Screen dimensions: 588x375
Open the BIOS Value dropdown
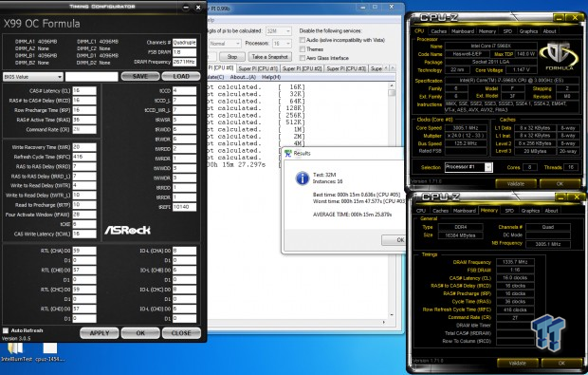[x=32, y=77]
